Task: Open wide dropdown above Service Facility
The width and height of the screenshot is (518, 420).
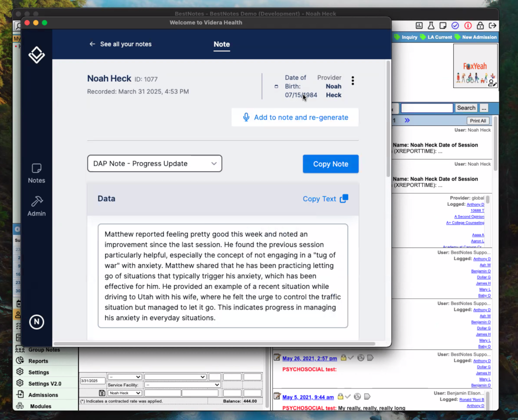Action: [x=175, y=377]
